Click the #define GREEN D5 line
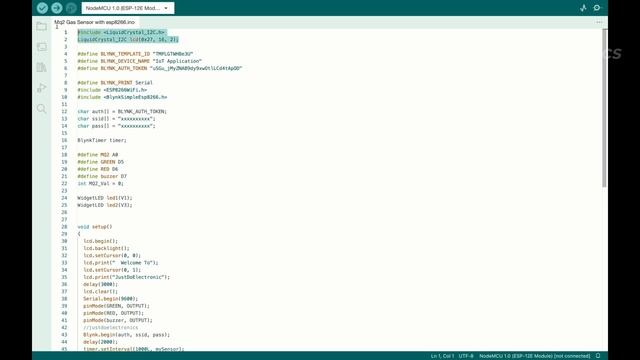Image resolution: width=640 pixels, height=360 pixels. (100, 162)
